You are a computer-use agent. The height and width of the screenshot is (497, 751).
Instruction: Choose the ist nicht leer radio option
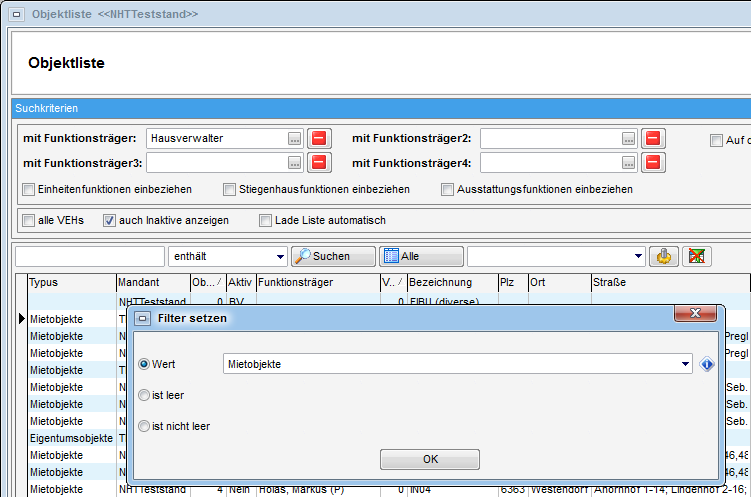tap(144, 426)
